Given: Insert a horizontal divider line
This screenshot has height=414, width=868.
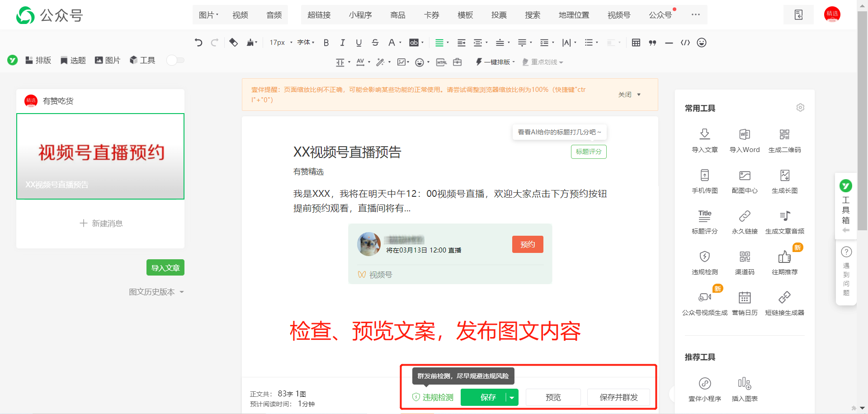Looking at the screenshot, I should click(669, 43).
